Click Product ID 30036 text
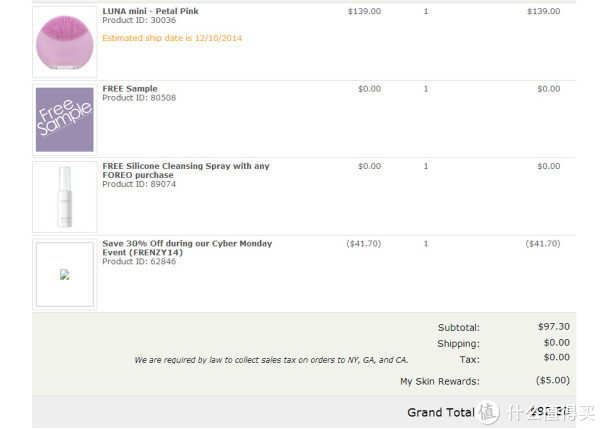The height and width of the screenshot is (430, 600). pos(139,20)
